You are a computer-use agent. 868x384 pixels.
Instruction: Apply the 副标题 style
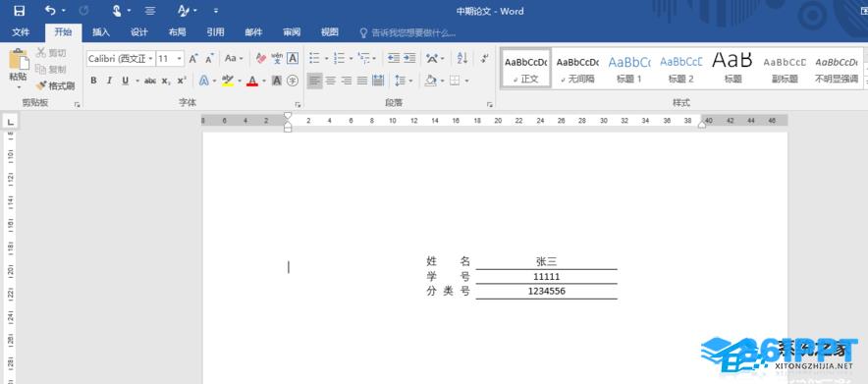[785, 69]
